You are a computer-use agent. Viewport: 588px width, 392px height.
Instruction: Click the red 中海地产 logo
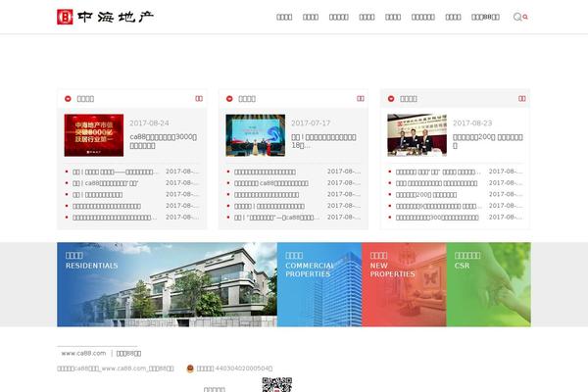point(106,17)
